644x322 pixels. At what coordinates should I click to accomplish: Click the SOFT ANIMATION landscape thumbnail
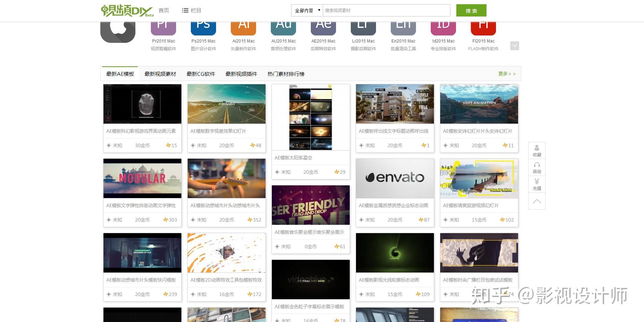pyautogui.click(x=479, y=104)
